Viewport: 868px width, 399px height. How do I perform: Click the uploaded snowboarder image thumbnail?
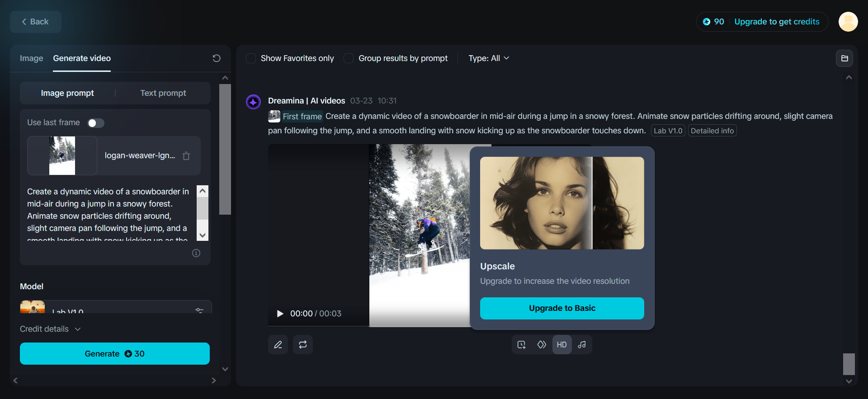click(62, 155)
